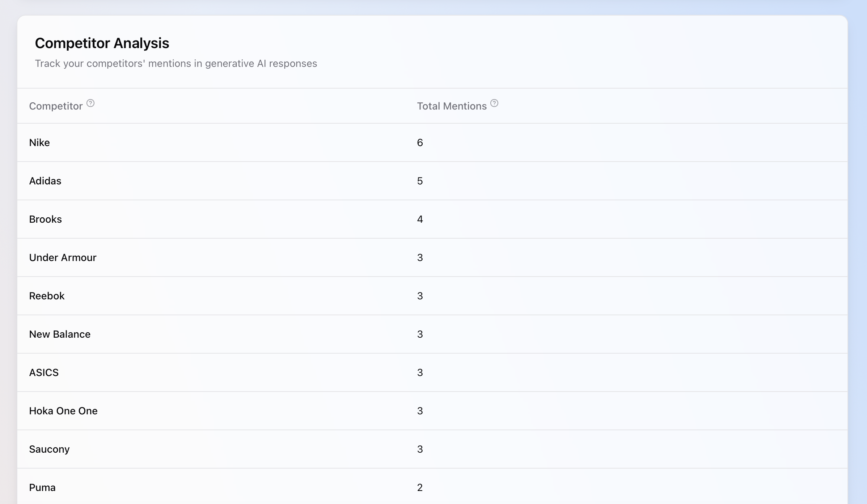The height and width of the screenshot is (504, 867).
Task: Click the Competitor Analysis heading
Action: (x=102, y=43)
